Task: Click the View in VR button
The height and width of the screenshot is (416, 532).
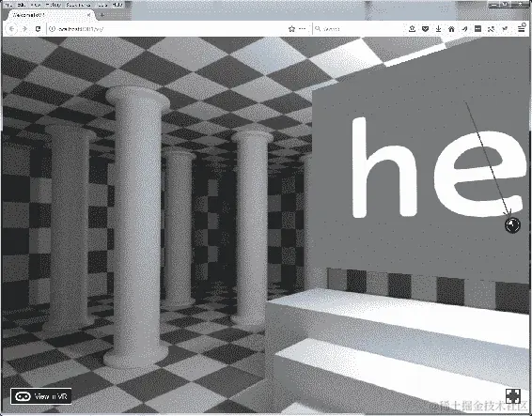Action: tap(41, 396)
